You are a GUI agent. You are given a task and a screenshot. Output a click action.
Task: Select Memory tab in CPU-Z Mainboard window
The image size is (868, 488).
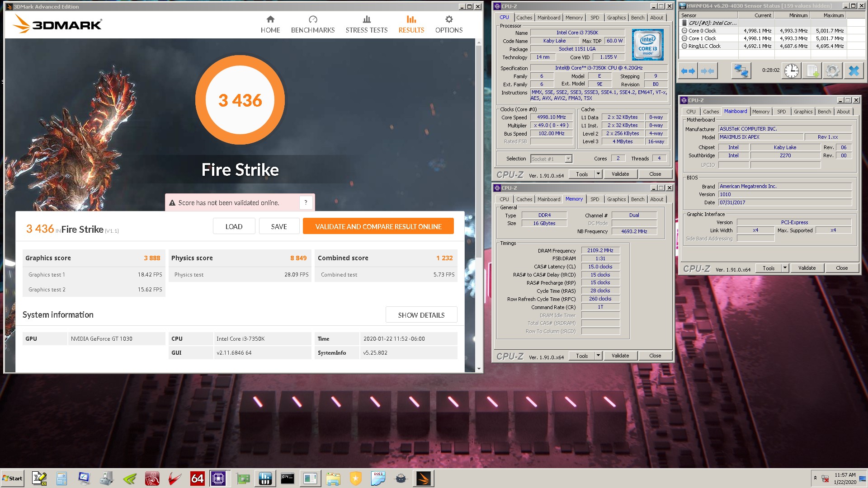pyautogui.click(x=760, y=112)
